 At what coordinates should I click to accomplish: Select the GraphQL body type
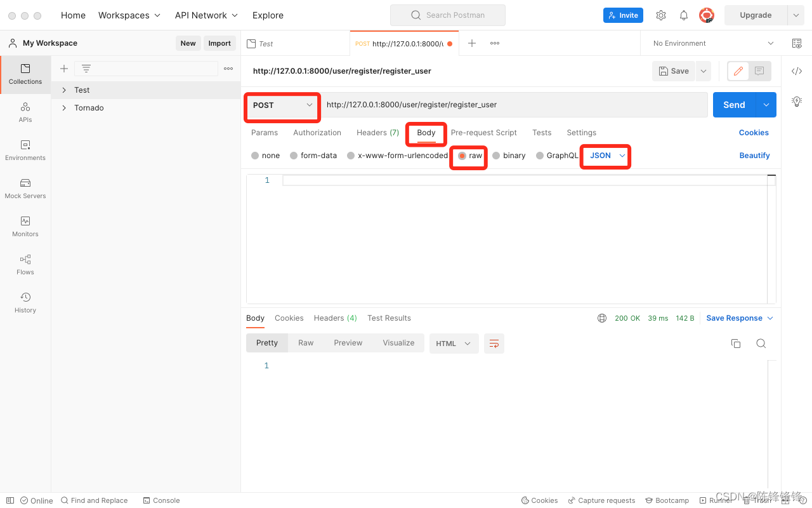[x=557, y=156]
